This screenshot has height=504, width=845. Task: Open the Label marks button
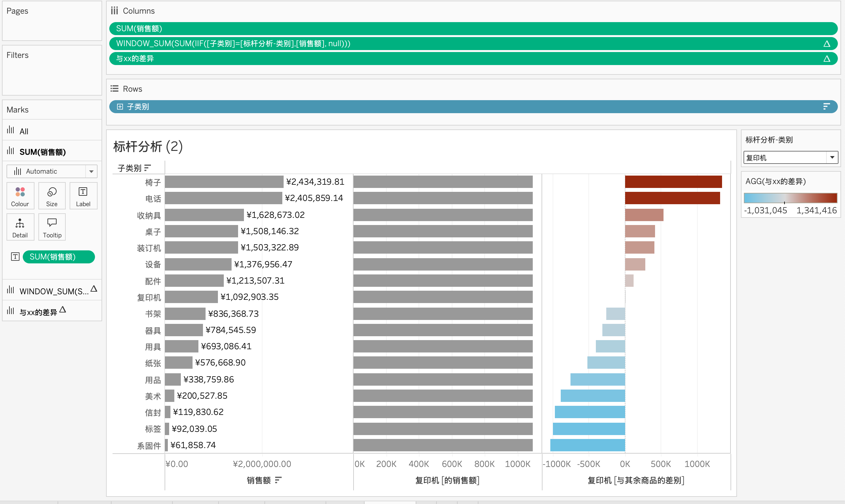click(x=83, y=196)
